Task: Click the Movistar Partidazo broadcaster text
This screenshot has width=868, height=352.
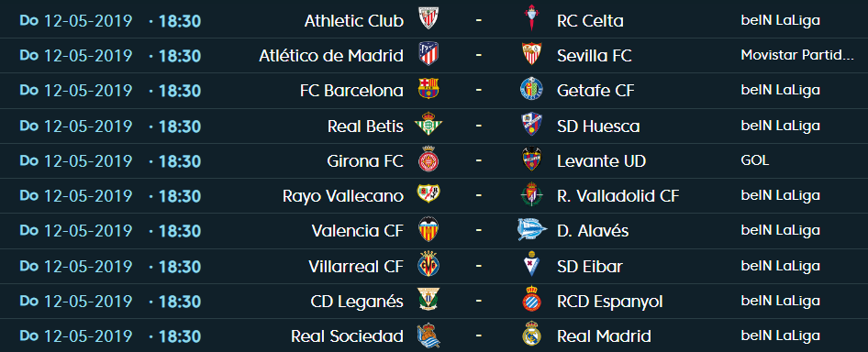Action: point(797,55)
